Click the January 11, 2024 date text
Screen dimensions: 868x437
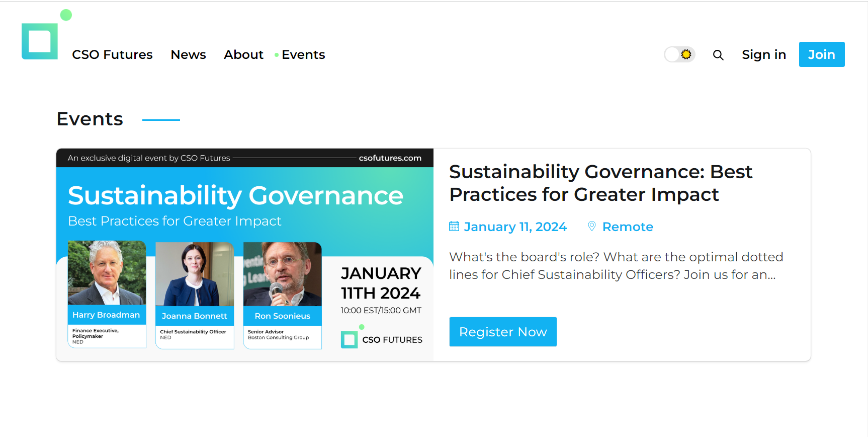tap(515, 227)
